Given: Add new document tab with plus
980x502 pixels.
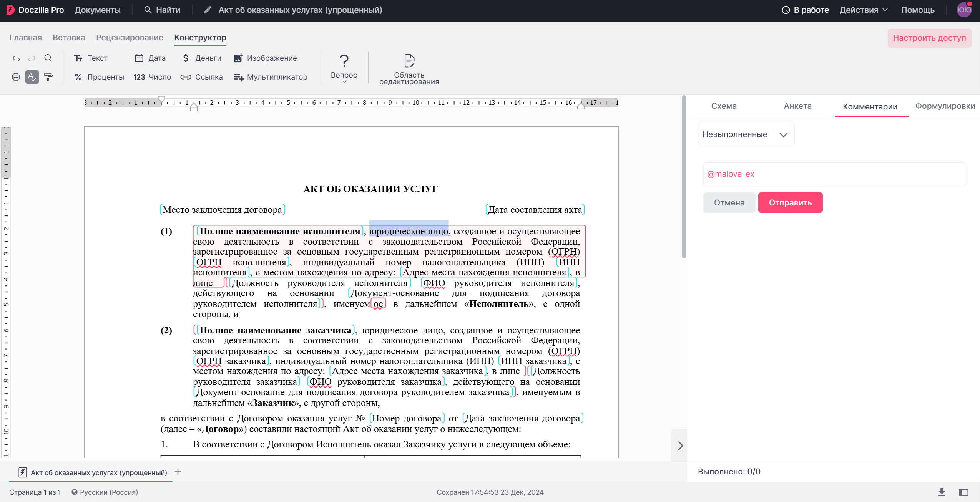Looking at the screenshot, I should coord(178,472).
